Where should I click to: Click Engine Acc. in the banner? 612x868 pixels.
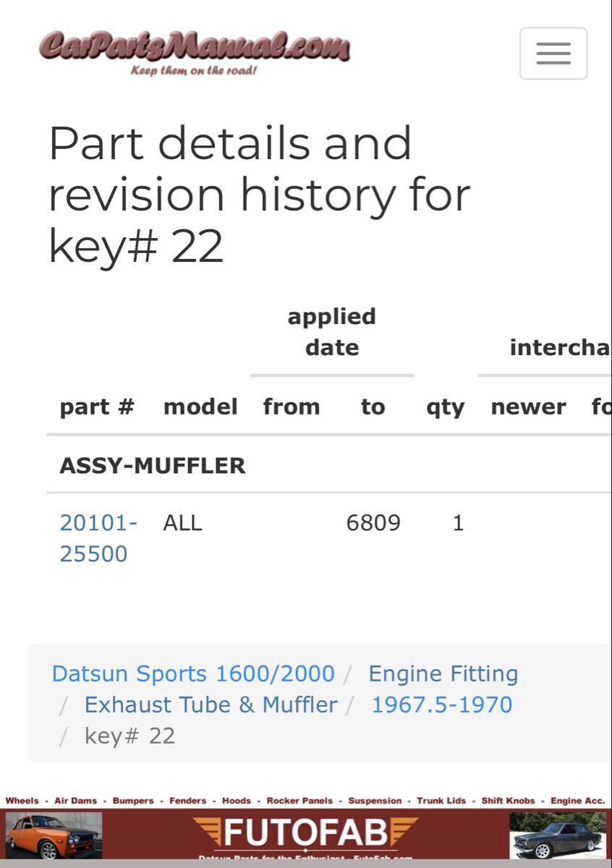pyautogui.click(x=577, y=801)
